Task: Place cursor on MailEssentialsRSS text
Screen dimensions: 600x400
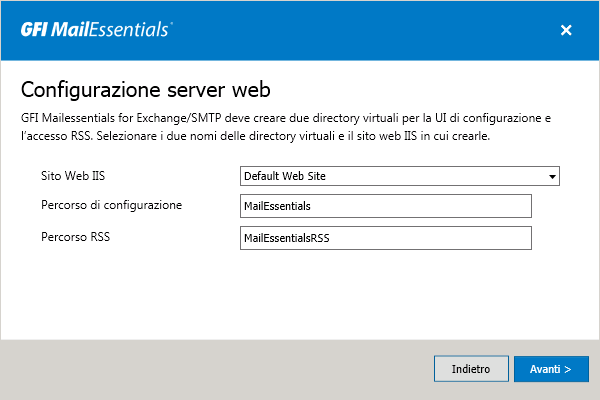Action: tap(287, 238)
